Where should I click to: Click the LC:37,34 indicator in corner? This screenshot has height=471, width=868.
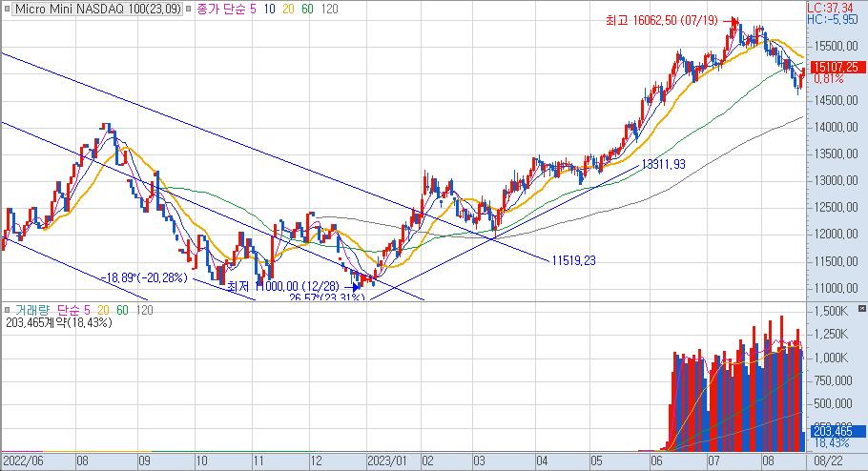click(x=830, y=8)
